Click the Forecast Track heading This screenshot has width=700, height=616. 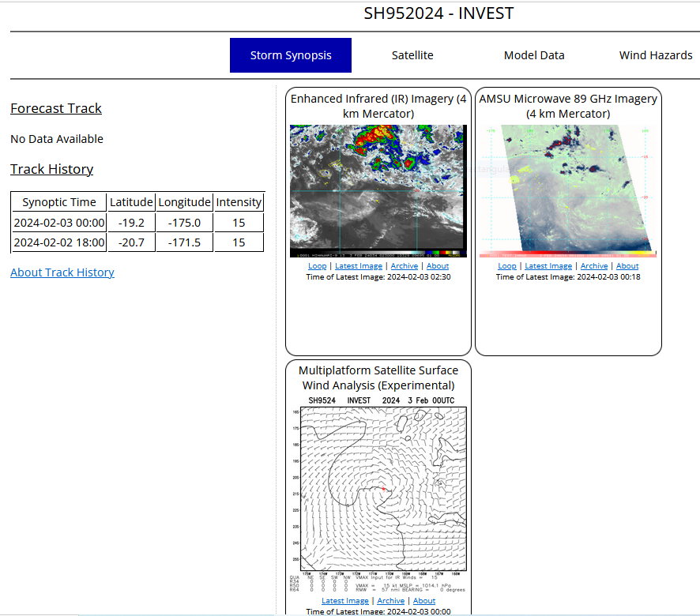coord(56,108)
